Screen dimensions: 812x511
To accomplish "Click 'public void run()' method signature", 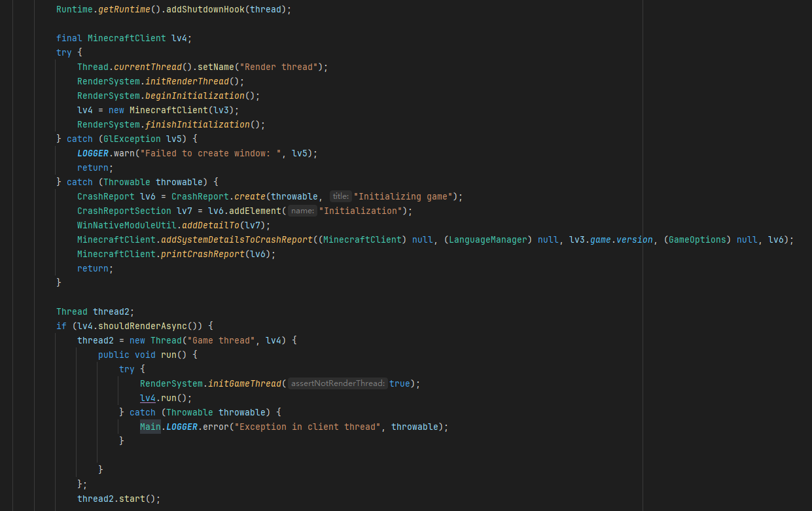I will [x=143, y=355].
